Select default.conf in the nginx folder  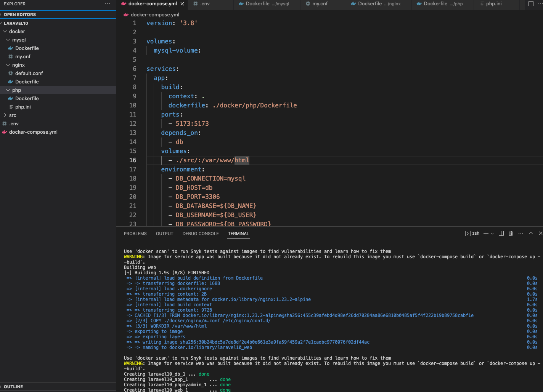click(25, 73)
